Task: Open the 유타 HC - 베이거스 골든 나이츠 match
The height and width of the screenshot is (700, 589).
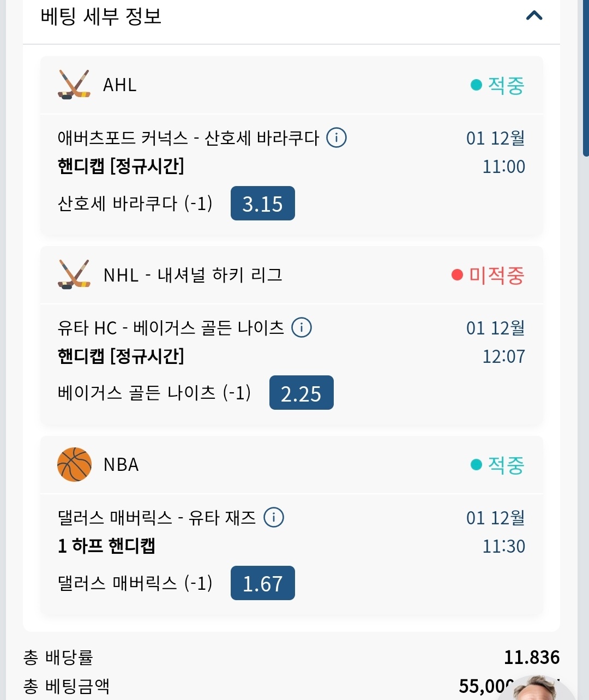Action: click(x=171, y=328)
